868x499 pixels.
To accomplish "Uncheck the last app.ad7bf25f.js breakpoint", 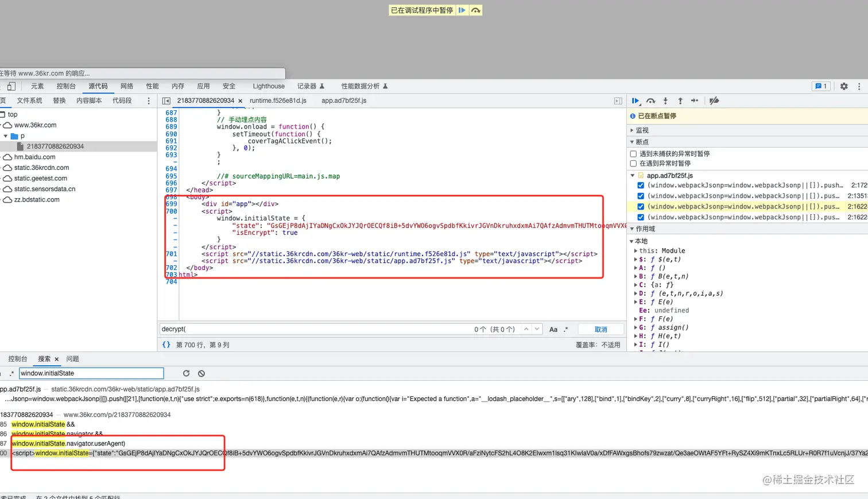I will pyautogui.click(x=641, y=217).
